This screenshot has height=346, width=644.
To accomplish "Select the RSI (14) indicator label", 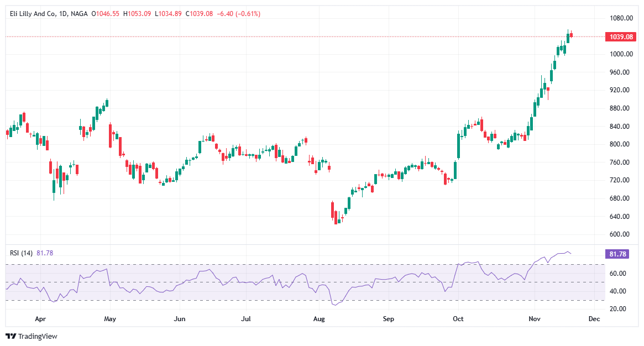I will click(x=22, y=253).
